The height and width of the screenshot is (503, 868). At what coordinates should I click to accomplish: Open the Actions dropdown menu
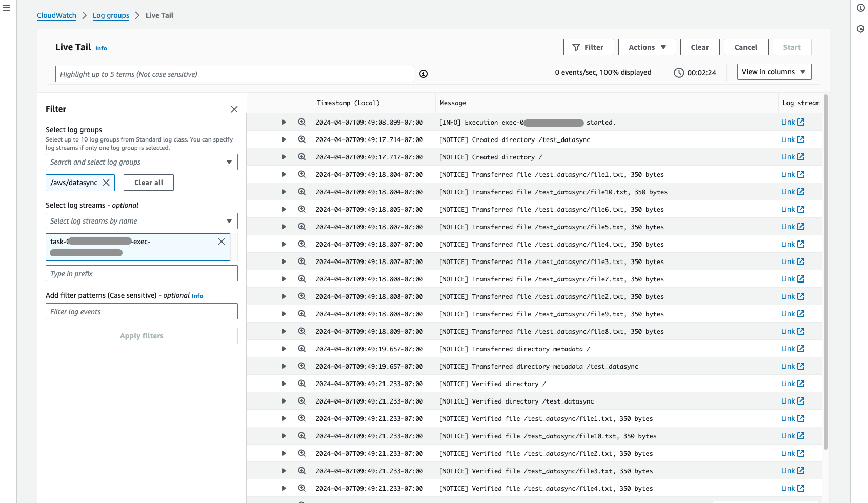point(647,47)
